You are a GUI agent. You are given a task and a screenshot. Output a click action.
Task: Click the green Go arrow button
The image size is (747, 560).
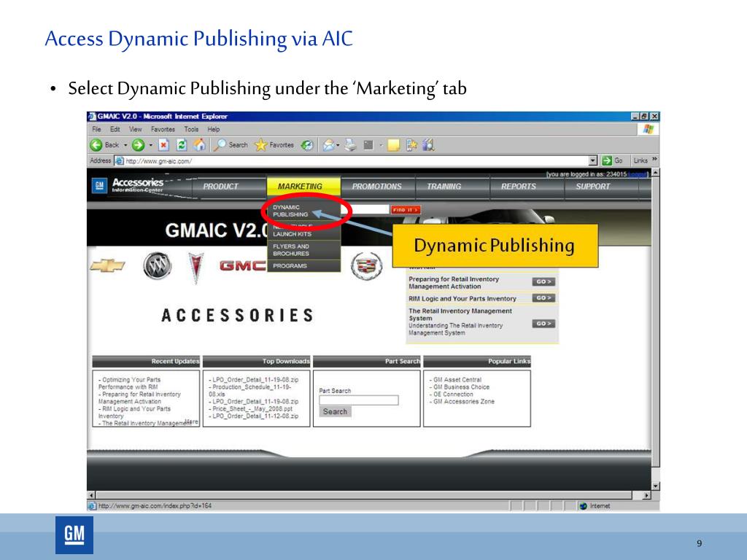[606, 160]
